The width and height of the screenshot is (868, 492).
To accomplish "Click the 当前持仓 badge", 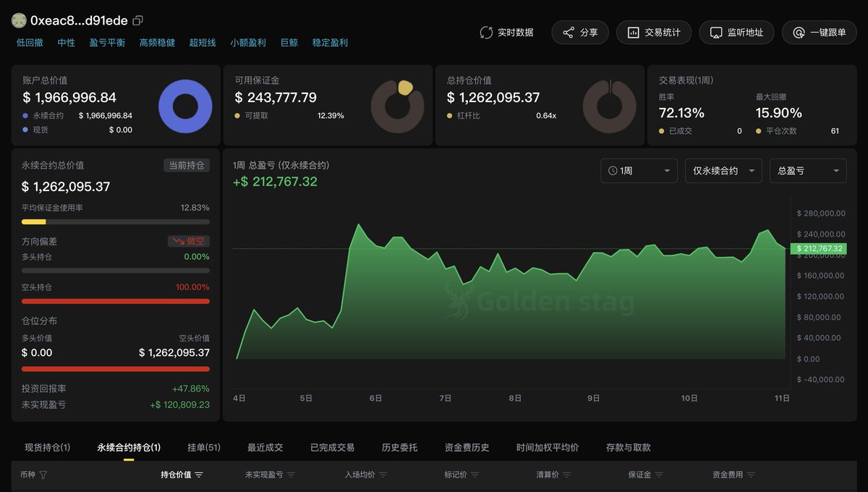I will [x=187, y=166].
